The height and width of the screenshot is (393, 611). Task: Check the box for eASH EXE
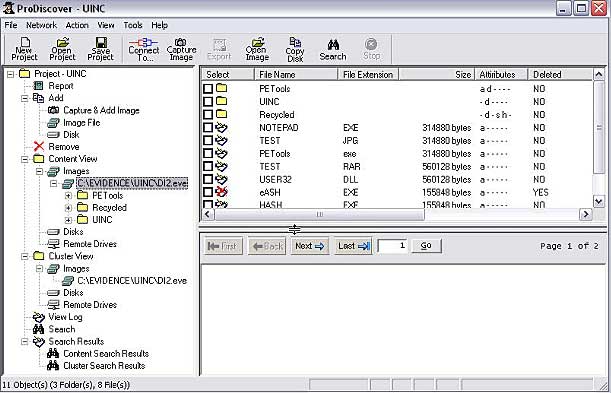tap(208, 192)
